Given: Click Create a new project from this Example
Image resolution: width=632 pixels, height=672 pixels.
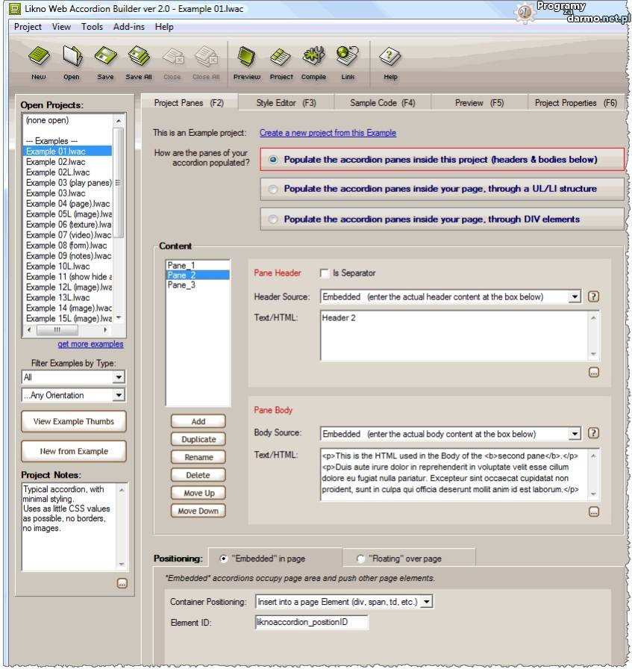Looking at the screenshot, I should pos(328,133).
